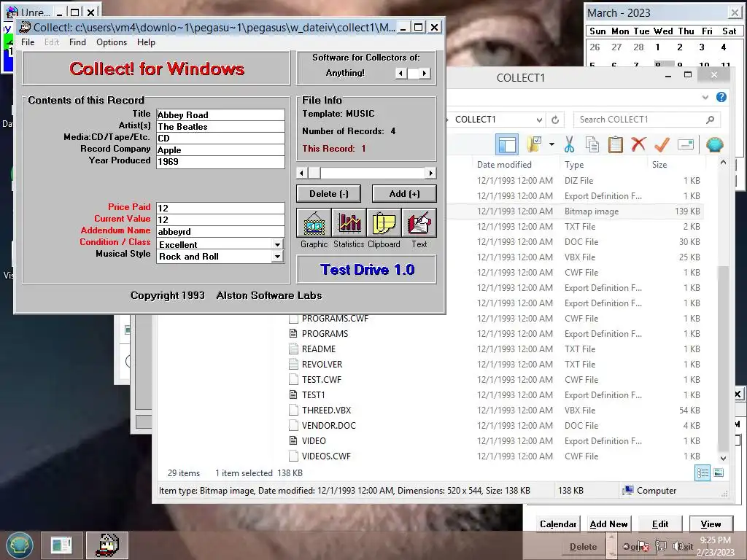Screen dimensions: 747x560
Task: Click the red X Delete icon
Action: pos(638,144)
